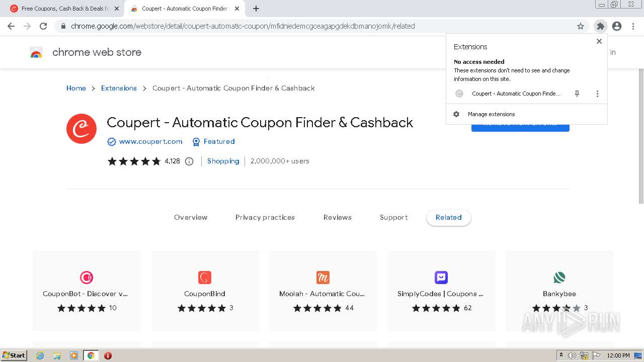Bookmark this page with the star icon

pos(581,26)
